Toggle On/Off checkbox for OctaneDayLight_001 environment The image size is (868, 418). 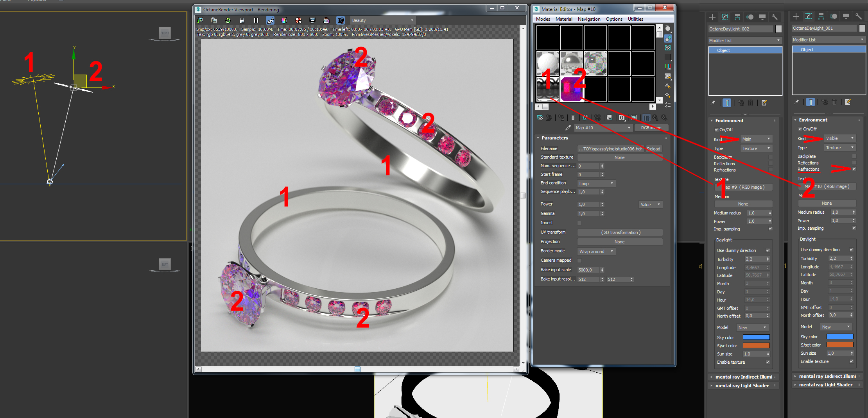(800, 129)
